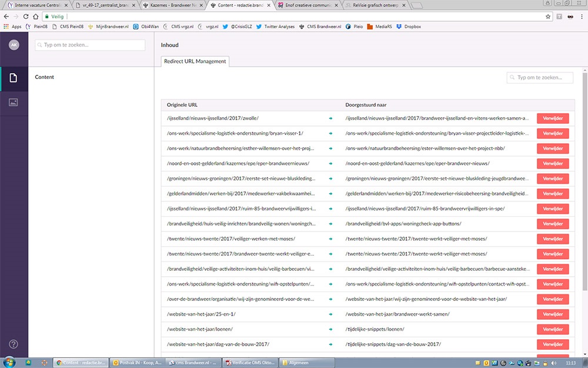Open the AK user avatar menu
Viewport: 588px width, 368px height.
(14, 45)
